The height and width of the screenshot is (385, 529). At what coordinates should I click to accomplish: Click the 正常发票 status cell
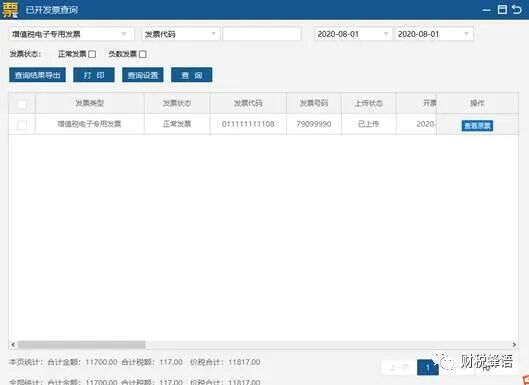pos(177,124)
